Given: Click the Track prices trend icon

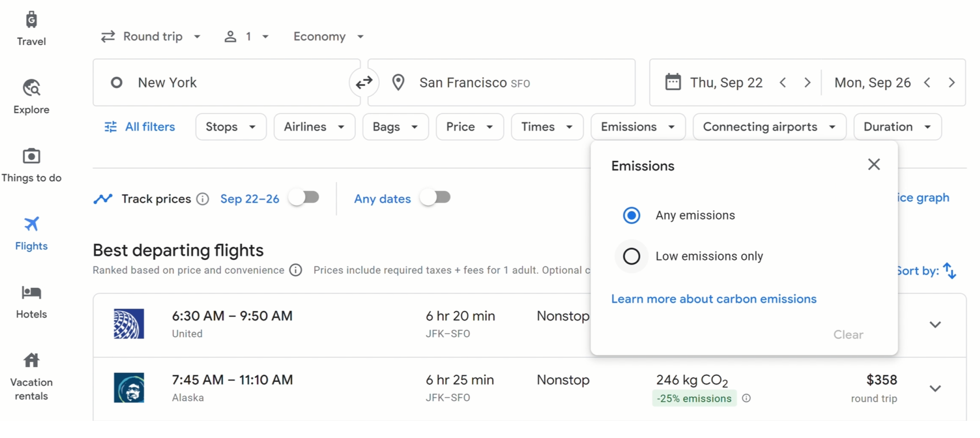Looking at the screenshot, I should (103, 199).
